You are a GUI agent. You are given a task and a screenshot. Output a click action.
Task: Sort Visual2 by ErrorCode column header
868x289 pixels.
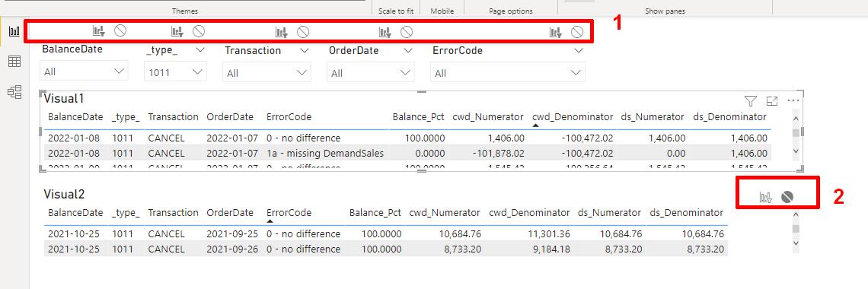click(289, 212)
